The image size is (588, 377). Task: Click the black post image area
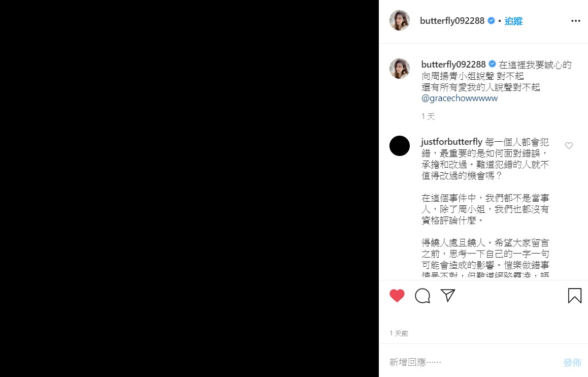tap(189, 188)
